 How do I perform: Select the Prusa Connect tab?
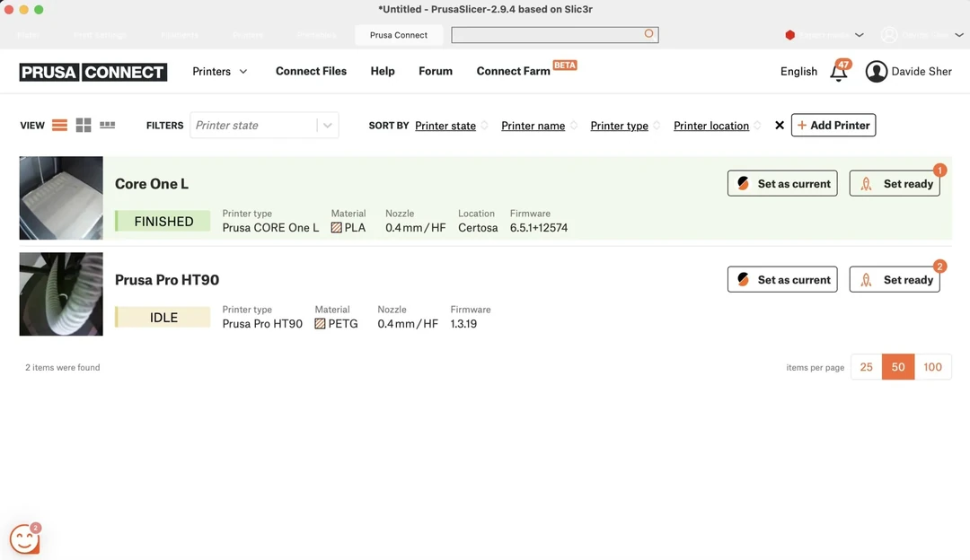pyautogui.click(x=399, y=35)
